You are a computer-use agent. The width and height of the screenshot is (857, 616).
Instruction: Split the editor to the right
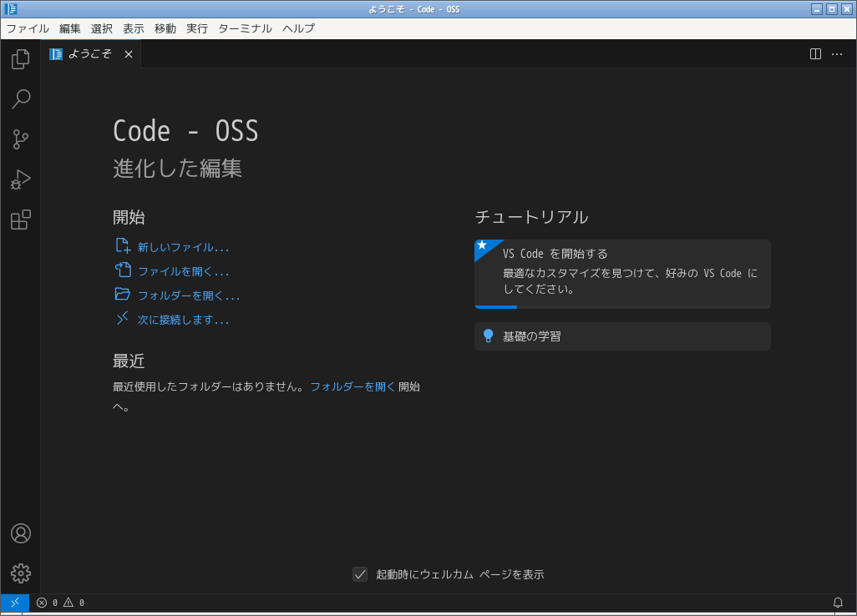tap(815, 54)
